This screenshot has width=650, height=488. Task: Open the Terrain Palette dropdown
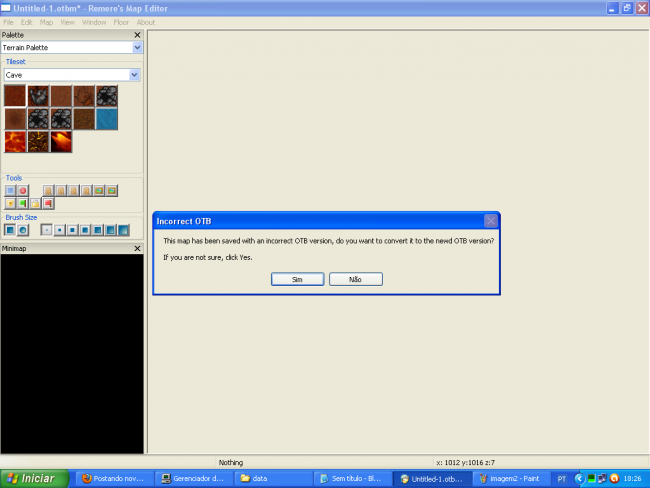136,47
